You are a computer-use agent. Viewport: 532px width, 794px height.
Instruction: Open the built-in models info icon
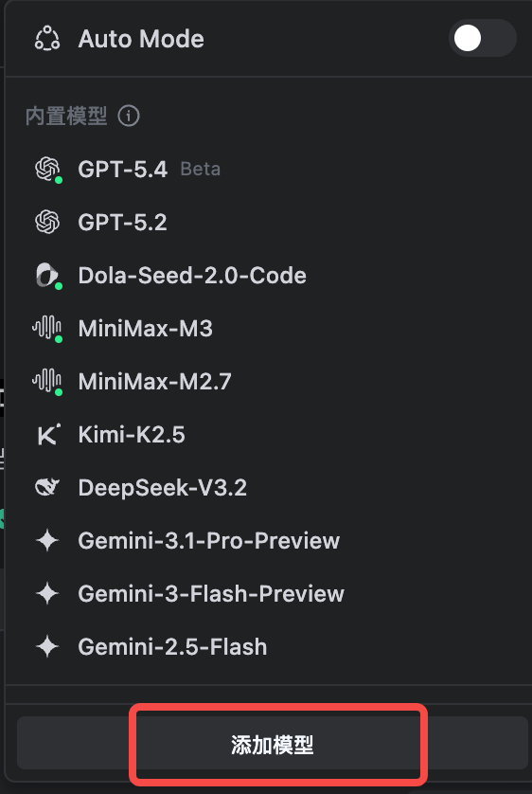(129, 116)
